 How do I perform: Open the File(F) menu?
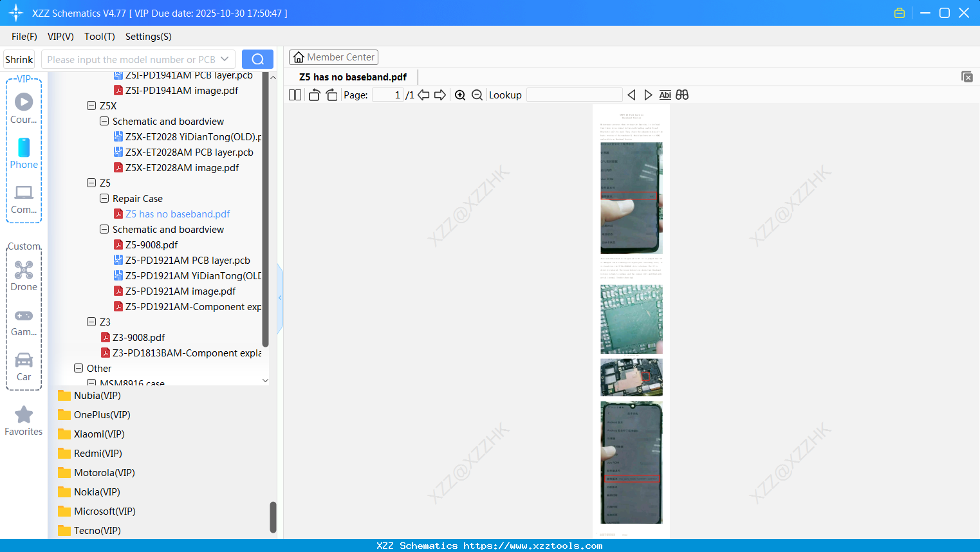click(x=24, y=37)
